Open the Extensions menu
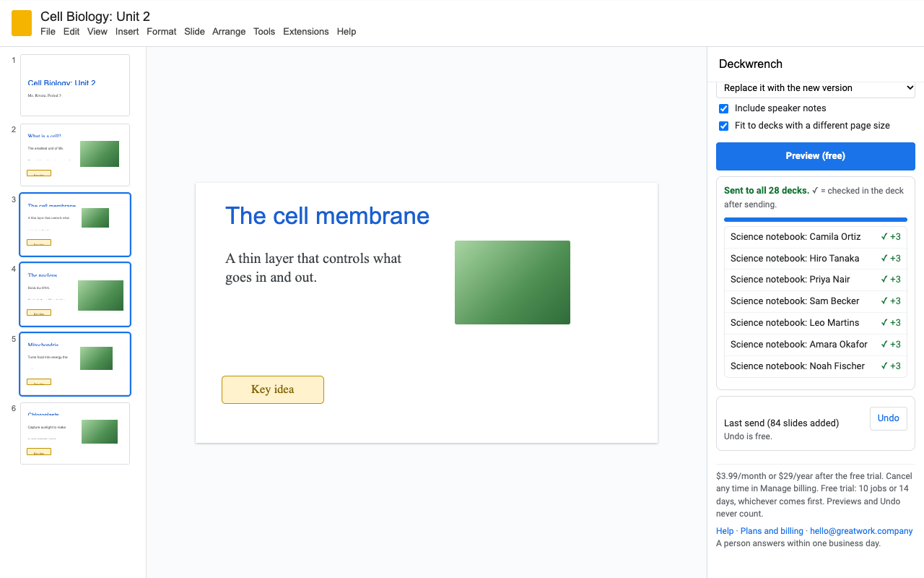The height and width of the screenshot is (578, 924). (306, 32)
